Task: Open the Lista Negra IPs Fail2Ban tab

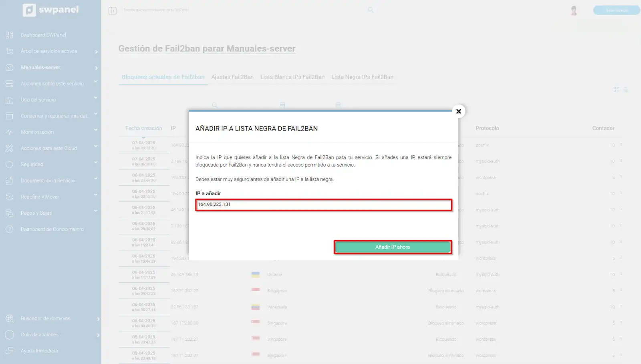Action: [362, 77]
